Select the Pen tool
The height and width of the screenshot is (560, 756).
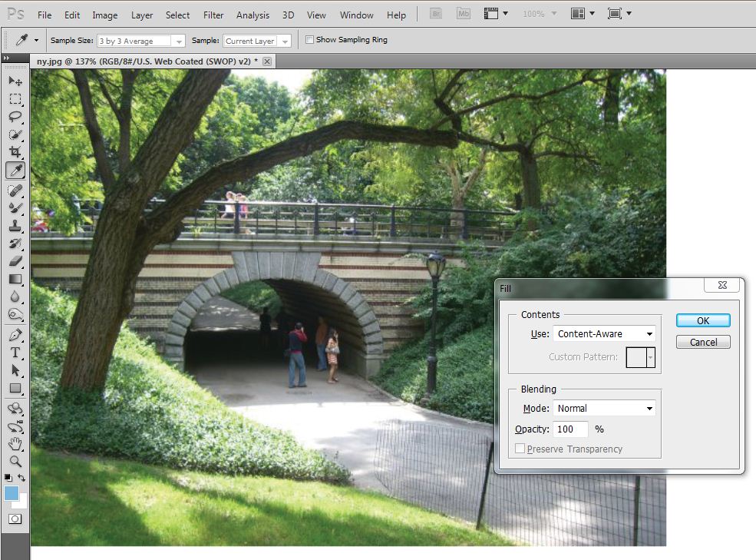point(15,335)
